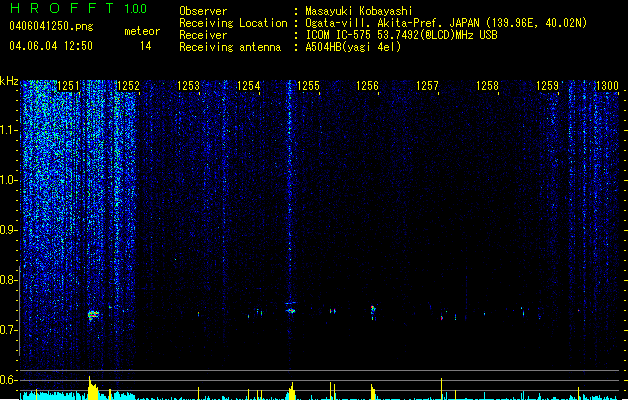The height and width of the screenshot is (400, 629).
Task: Click the 1259 time marker
Action: (547, 85)
